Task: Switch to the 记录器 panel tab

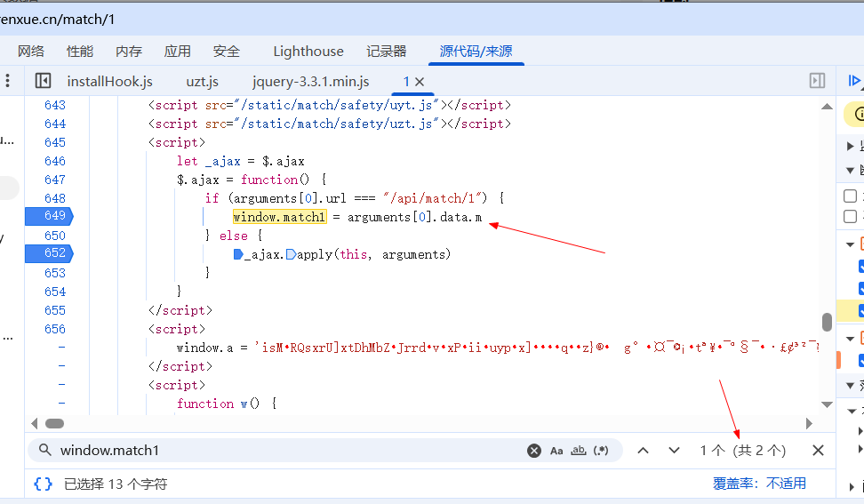Action: pyautogui.click(x=387, y=52)
